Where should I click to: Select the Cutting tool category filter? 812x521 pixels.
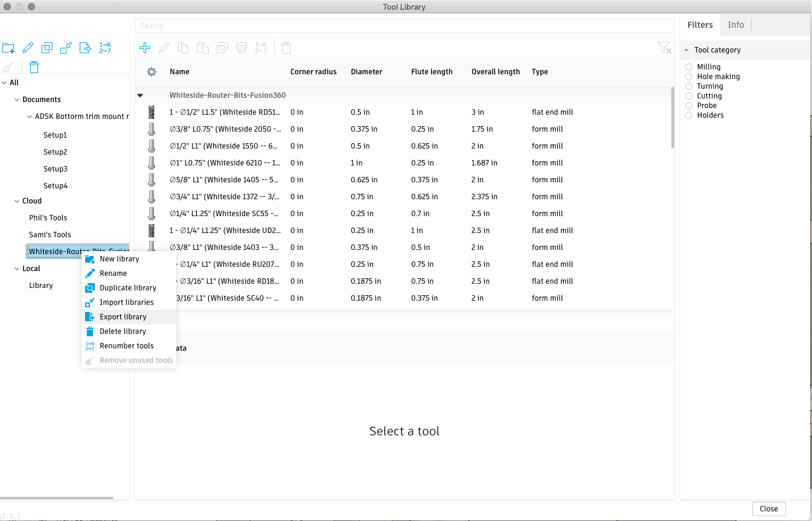689,96
